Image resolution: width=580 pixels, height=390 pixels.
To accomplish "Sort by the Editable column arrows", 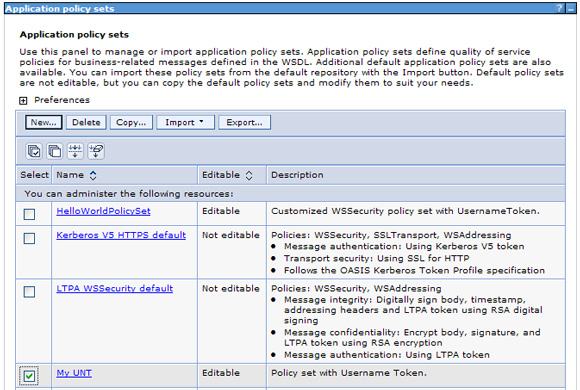I will [x=249, y=175].
